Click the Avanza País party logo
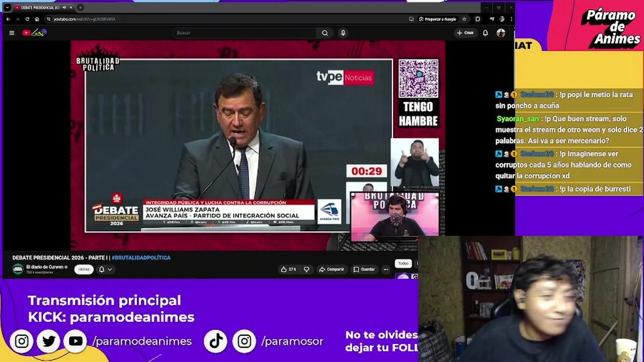The image size is (644, 362). click(x=330, y=211)
